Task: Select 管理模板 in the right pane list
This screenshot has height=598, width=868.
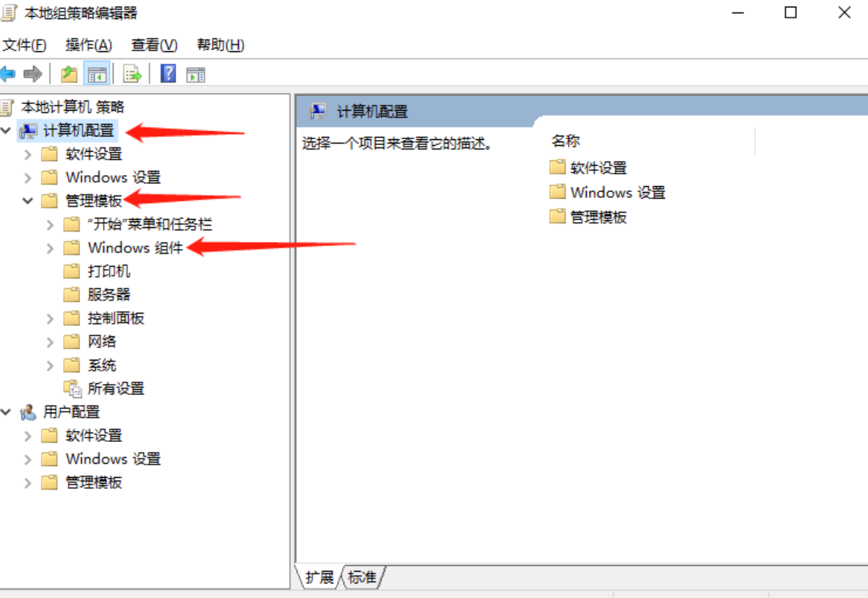Action: click(x=598, y=217)
